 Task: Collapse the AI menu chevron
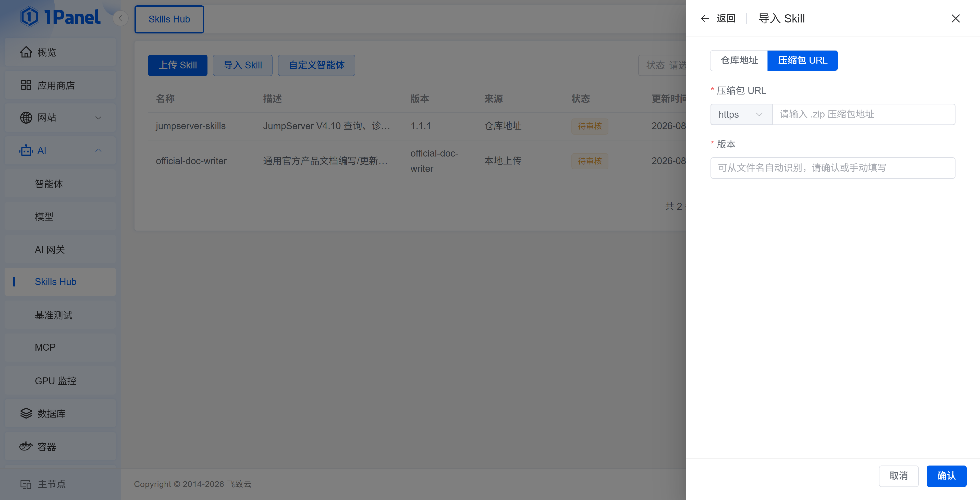(x=98, y=150)
